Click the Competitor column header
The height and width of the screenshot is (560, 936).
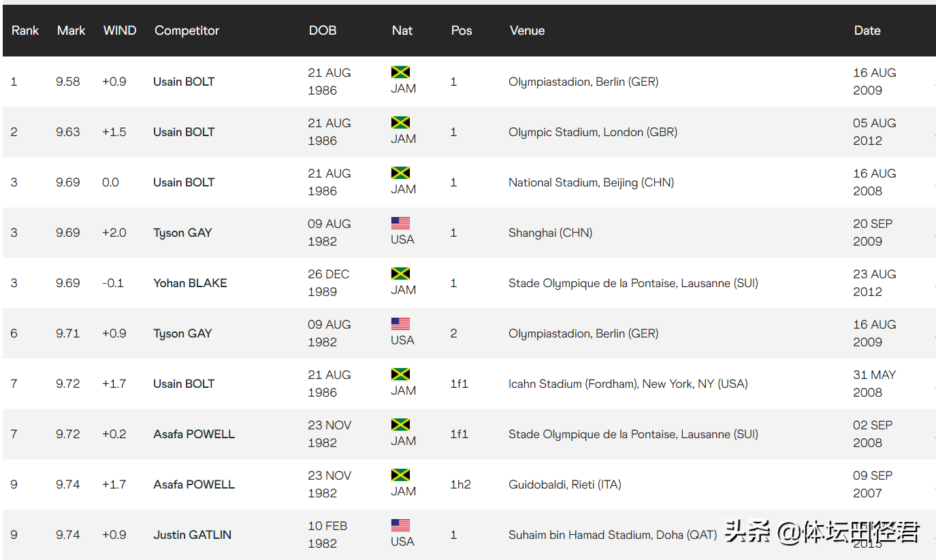(x=187, y=31)
